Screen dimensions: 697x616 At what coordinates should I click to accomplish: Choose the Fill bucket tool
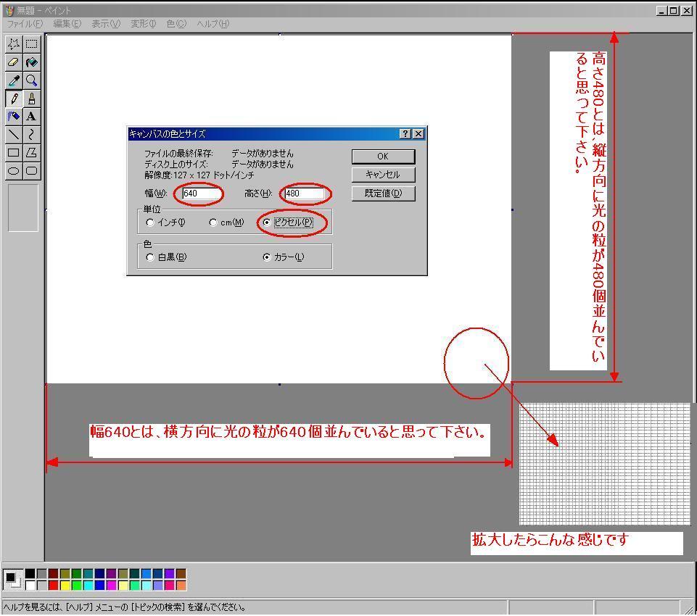(x=31, y=62)
